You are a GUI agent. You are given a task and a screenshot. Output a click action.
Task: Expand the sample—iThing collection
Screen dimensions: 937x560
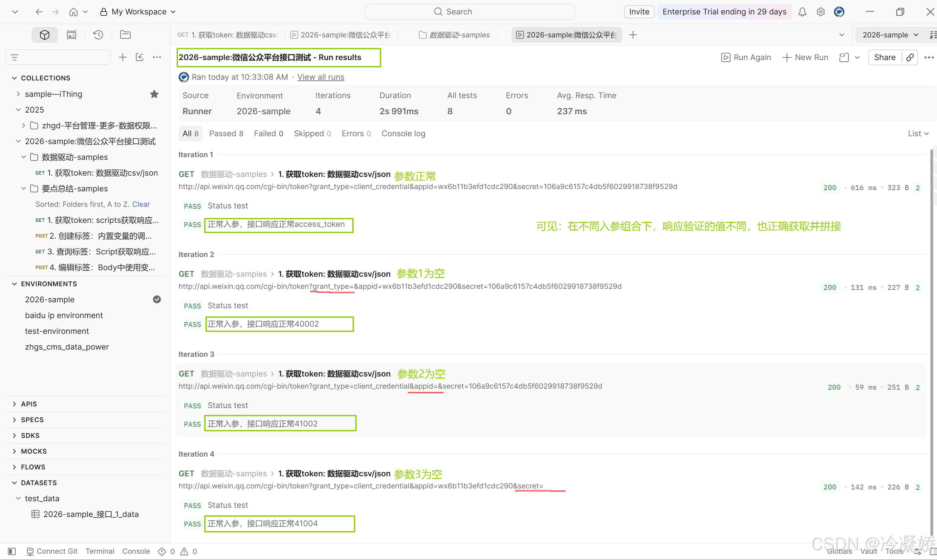(18, 94)
